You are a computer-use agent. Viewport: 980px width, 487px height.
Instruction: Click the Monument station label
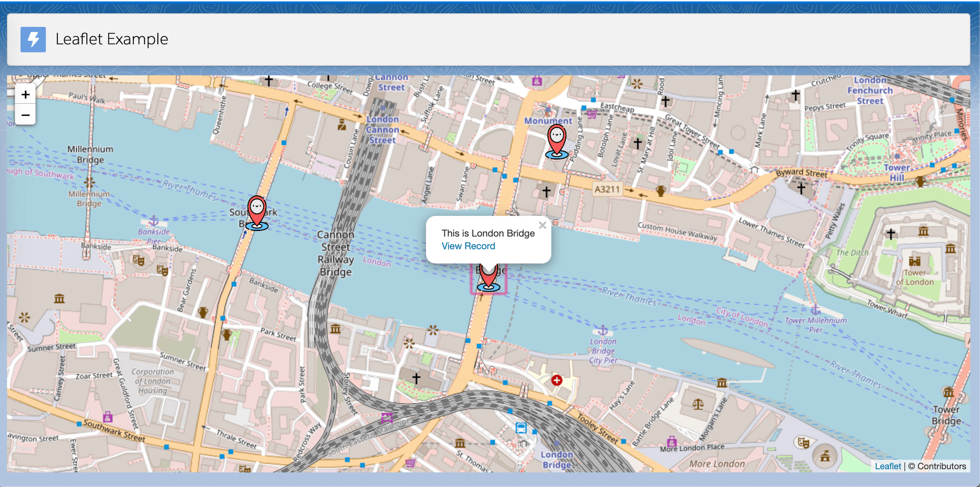tap(548, 121)
